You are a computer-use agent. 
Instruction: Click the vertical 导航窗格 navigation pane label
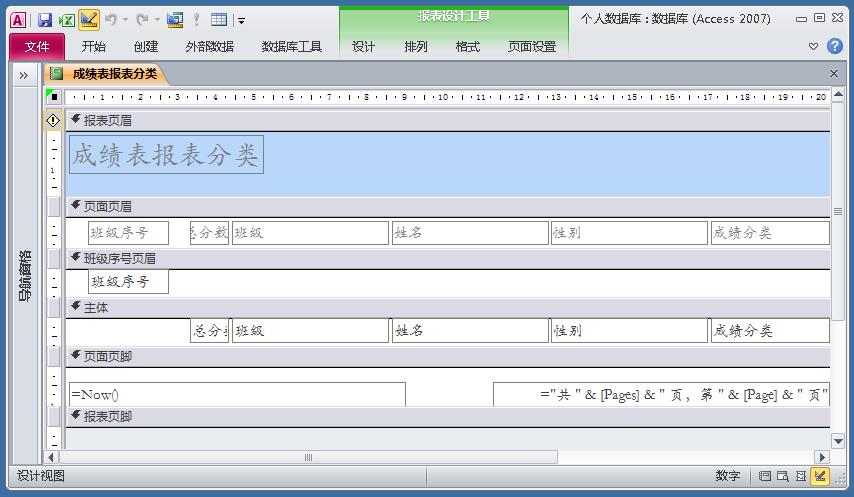25,275
